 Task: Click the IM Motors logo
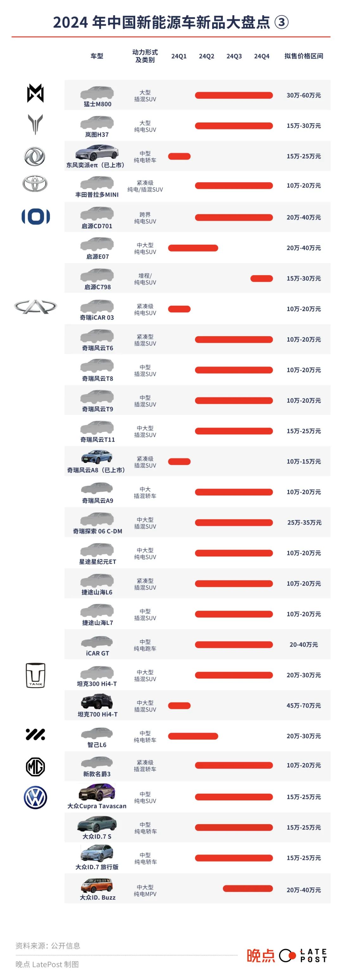[x=35, y=734]
